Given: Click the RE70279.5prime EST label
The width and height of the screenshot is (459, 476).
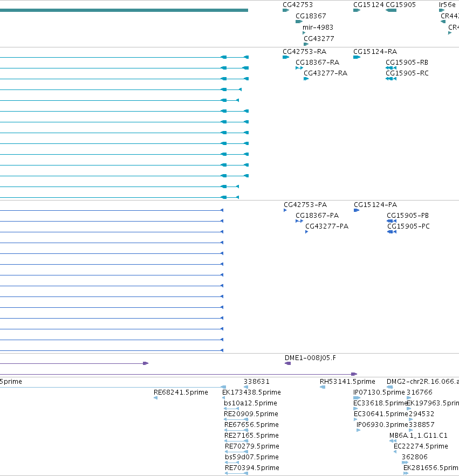Looking at the screenshot, I should (x=252, y=446).
